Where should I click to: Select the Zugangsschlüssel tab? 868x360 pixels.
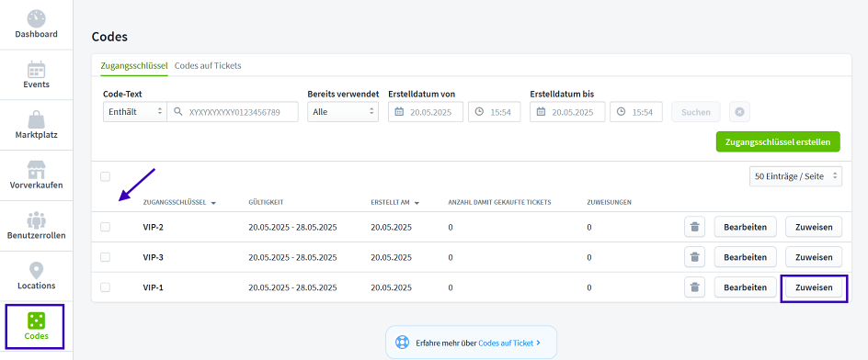134,65
